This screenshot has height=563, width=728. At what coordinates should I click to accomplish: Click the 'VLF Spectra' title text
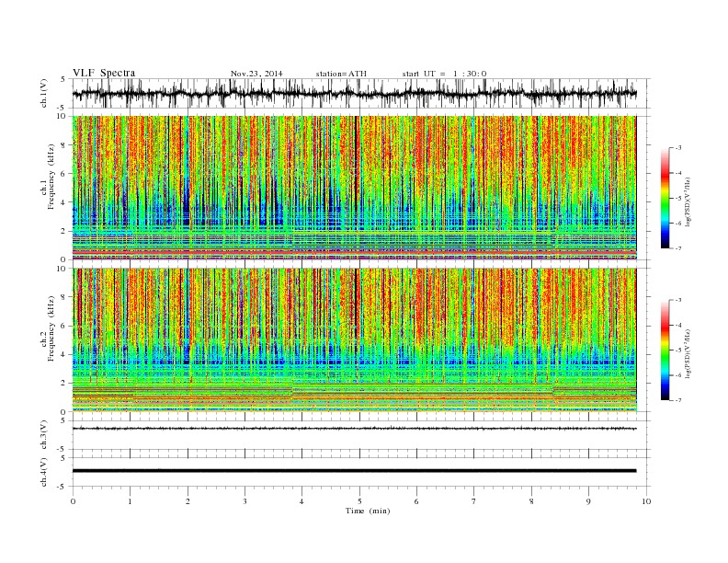pos(104,73)
